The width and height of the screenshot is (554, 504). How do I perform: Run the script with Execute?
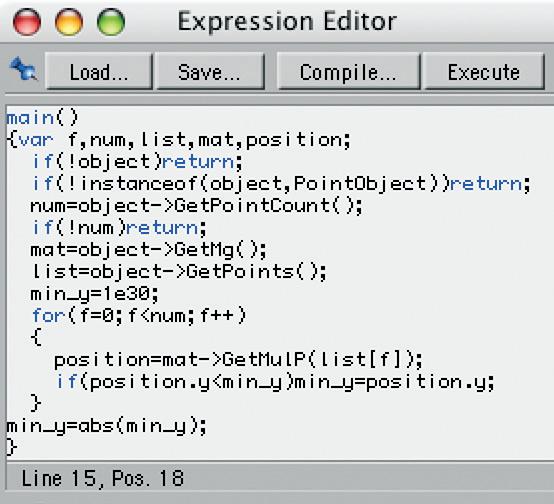tap(484, 72)
